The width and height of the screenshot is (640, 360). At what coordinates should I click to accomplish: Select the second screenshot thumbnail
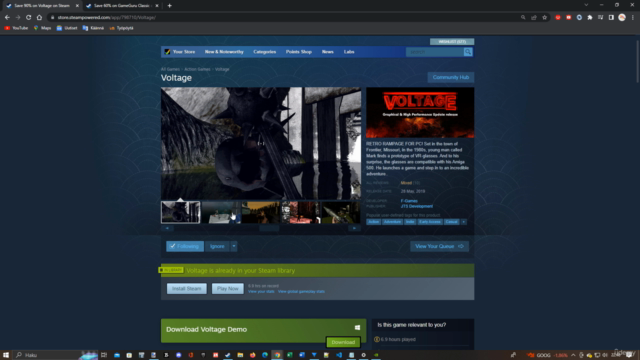coord(220,212)
